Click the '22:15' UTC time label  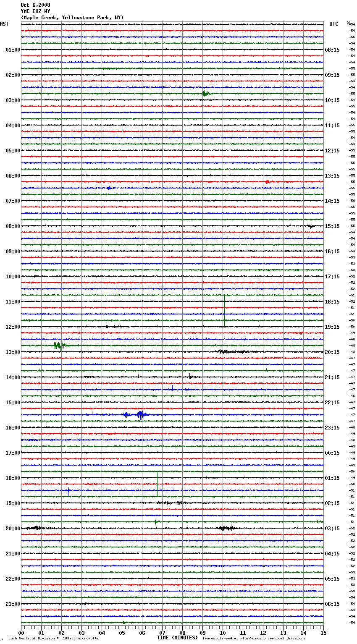(332, 403)
